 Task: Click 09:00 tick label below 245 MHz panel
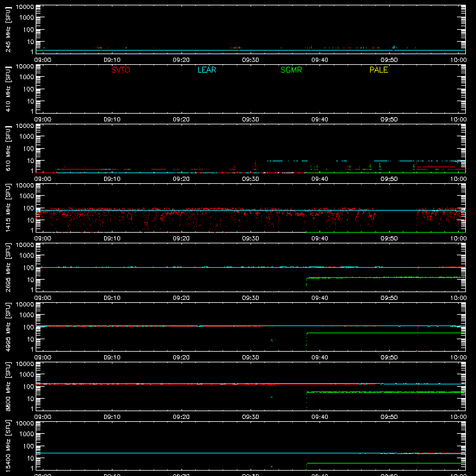tap(42, 60)
